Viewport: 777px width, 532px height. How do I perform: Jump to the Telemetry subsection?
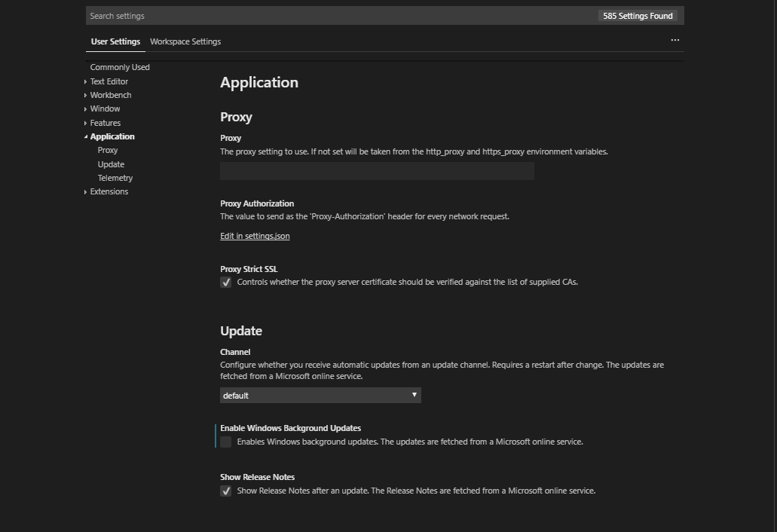point(115,178)
